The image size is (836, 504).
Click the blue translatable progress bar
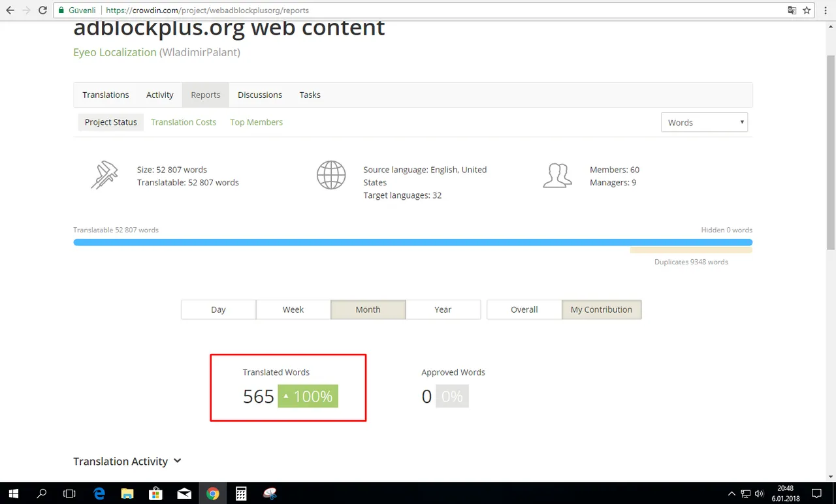tap(413, 242)
